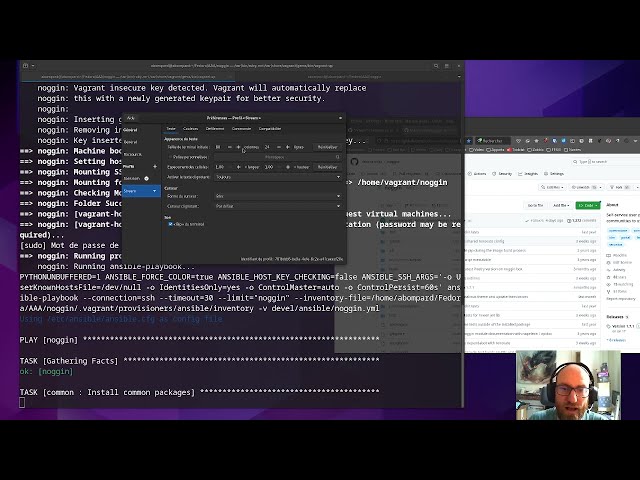Switch to the Défilement tab

click(x=215, y=129)
